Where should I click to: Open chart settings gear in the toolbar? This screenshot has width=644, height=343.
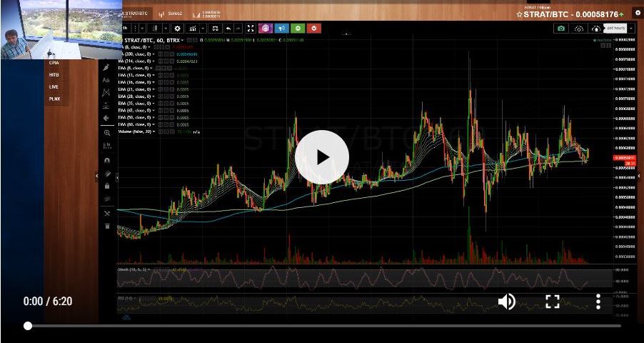pos(178,29)
